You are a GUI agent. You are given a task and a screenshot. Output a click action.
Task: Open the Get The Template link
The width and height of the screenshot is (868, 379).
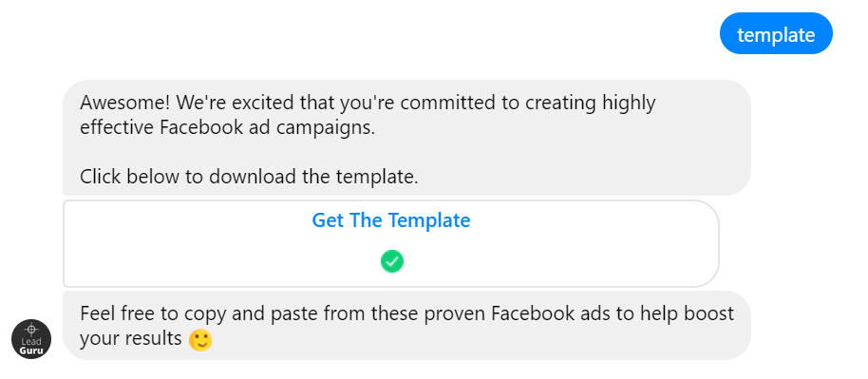391,220
